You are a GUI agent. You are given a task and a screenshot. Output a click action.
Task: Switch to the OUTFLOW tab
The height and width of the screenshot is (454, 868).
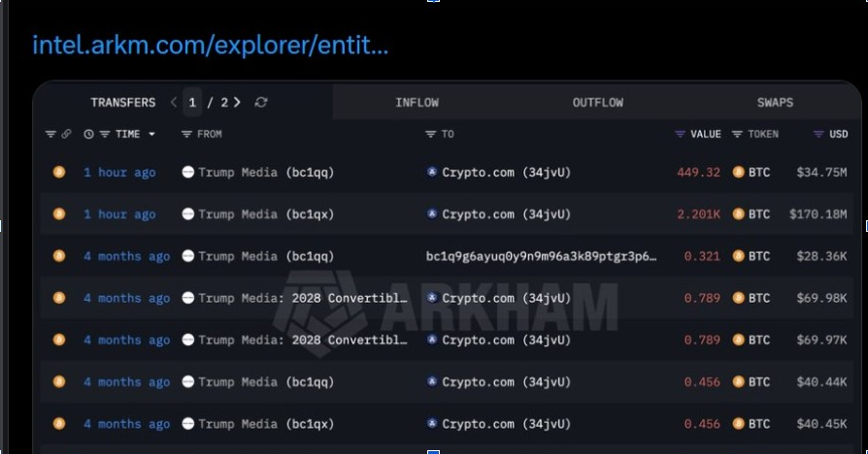click(x=598, y=102)
